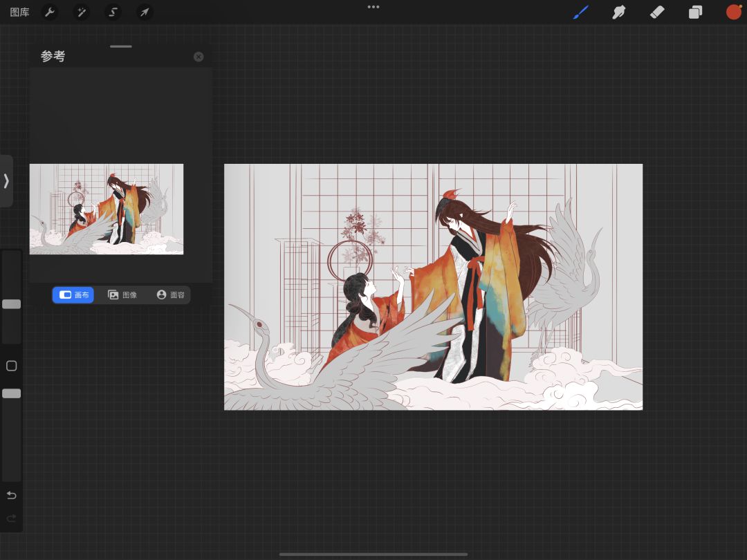
Task: Tap the square modify button in sidebar
Action: point(12,366)
